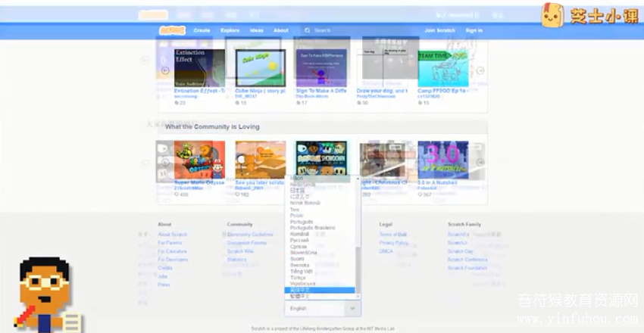Select Norsk Bokmål from the language list

click(320, 203)
